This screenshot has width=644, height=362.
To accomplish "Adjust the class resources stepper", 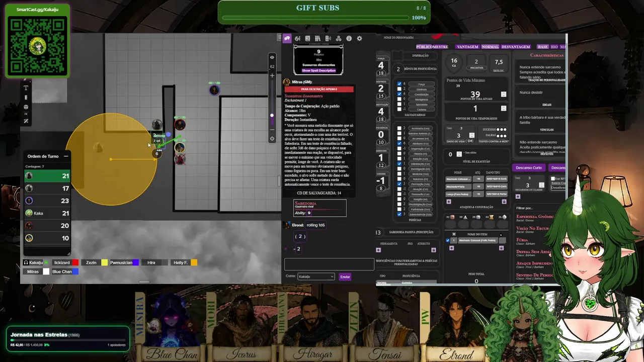I will point(541,185).
